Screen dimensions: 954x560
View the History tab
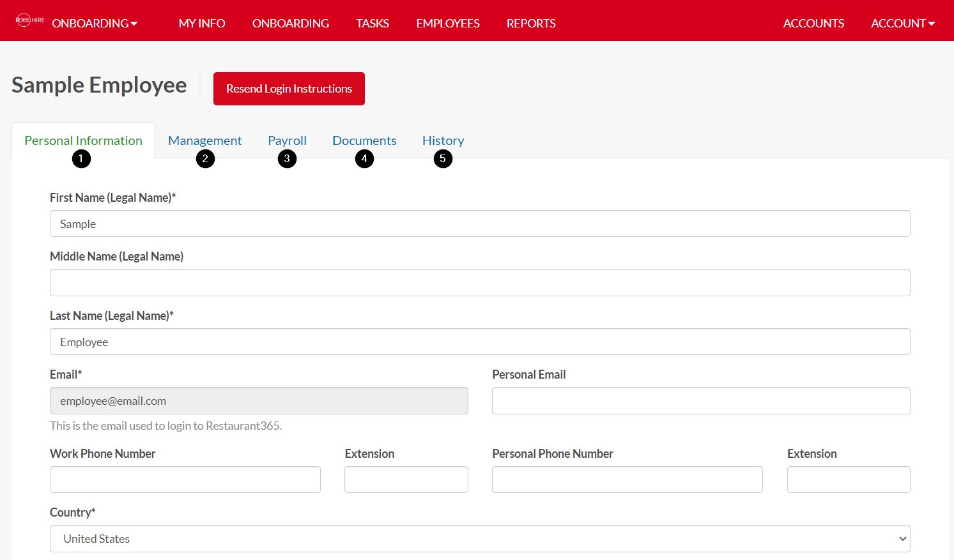pos(443,140)
